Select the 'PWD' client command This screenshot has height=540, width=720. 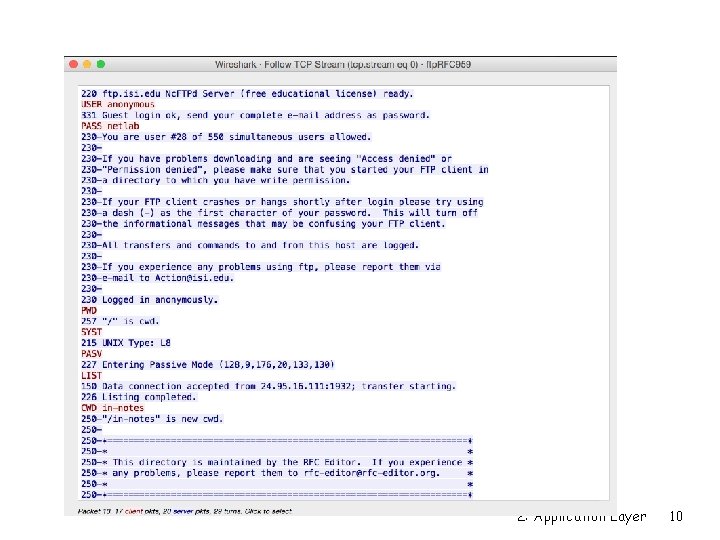89,310
